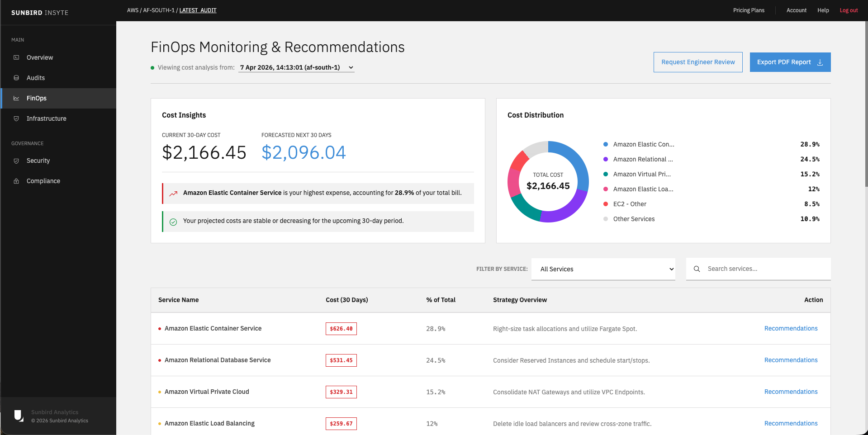This screenshot has width=868, height=435.
Task: Click the Request Engineer Review button
Action: [698, 62]
